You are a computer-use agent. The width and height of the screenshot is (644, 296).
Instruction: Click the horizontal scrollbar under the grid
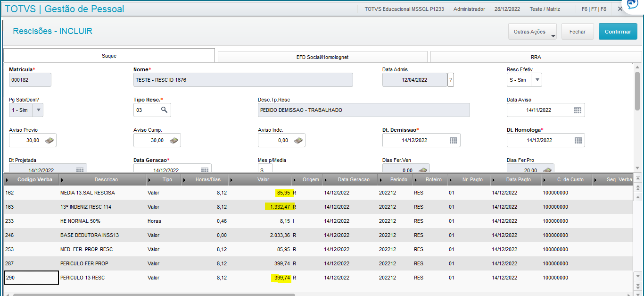[154, 294]
